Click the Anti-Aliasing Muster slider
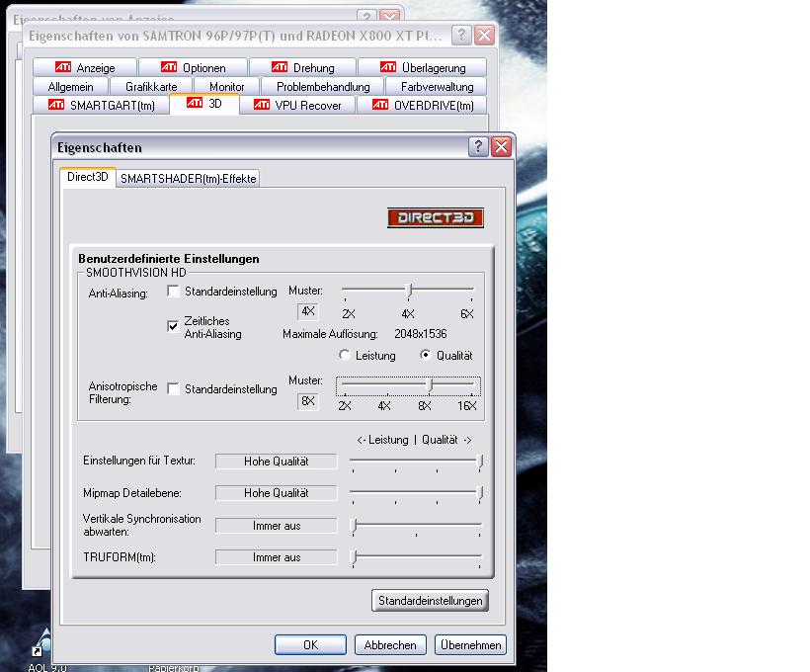The width and height of the screenshot is (810, 672). 408,292
